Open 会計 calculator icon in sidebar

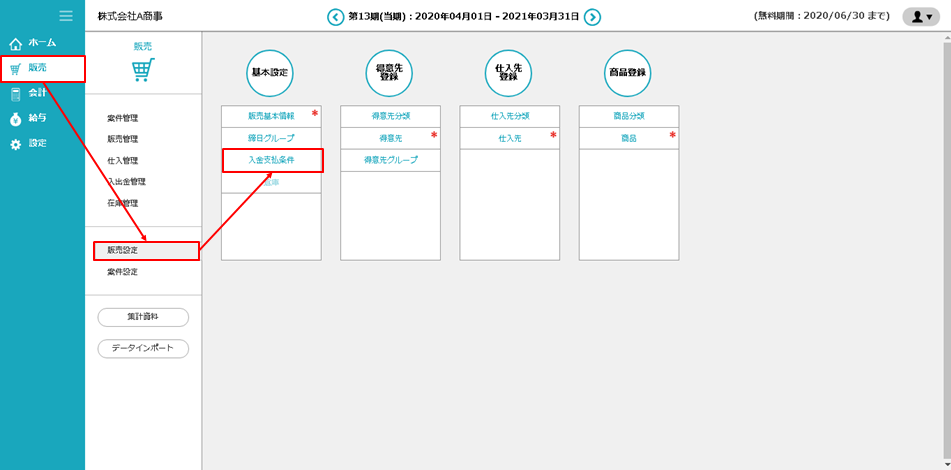point(15,94)
